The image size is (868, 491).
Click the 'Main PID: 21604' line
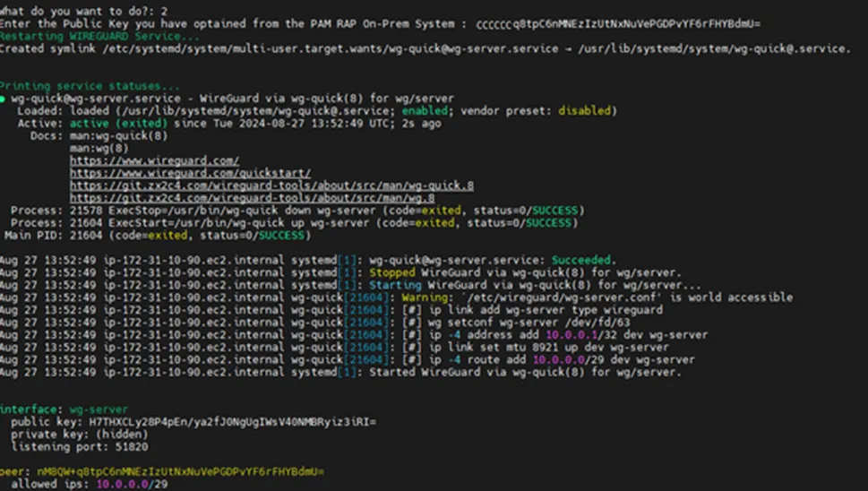pyautogui.click(x=158, y=236)
